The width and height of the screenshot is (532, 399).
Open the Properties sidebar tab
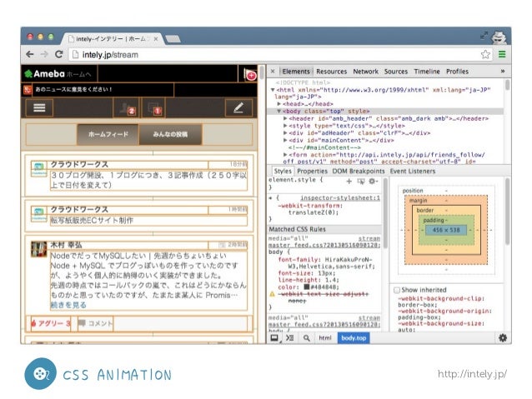[312, 172]
